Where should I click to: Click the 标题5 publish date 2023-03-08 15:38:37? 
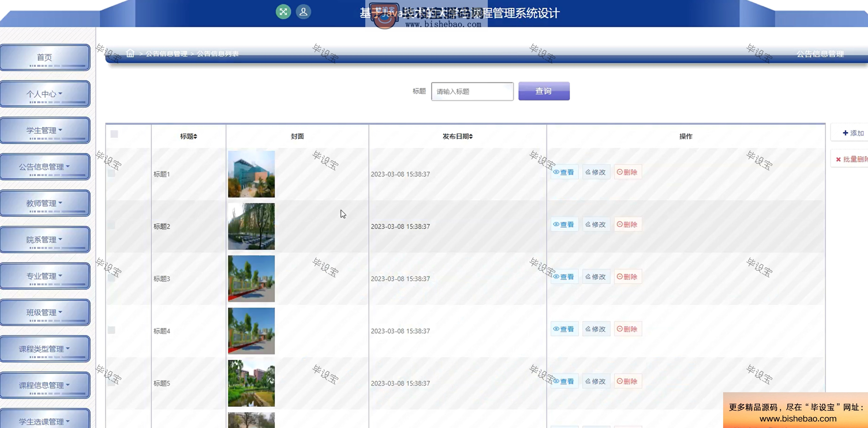(x=400, y=383)
